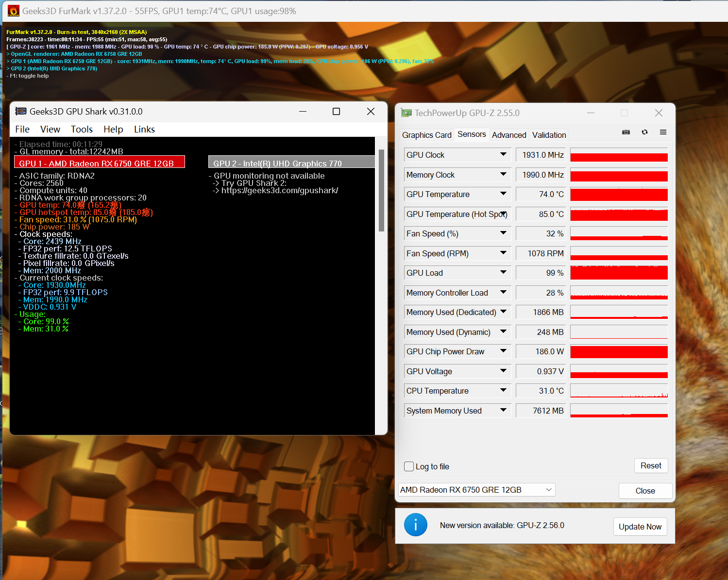This screenshot has width=728, height=580.
Task: Click the geeks3d.com/gpushark link text
Action: click(280, 190)
